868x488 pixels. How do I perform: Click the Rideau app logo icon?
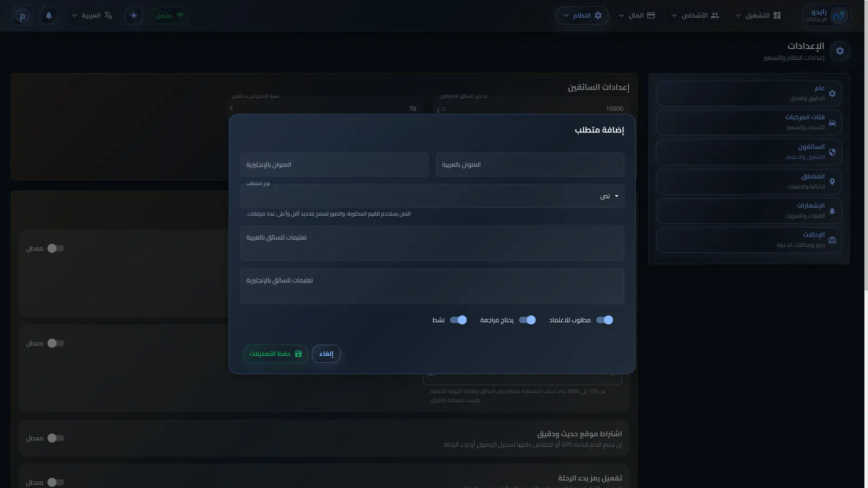tap(839, 15)
